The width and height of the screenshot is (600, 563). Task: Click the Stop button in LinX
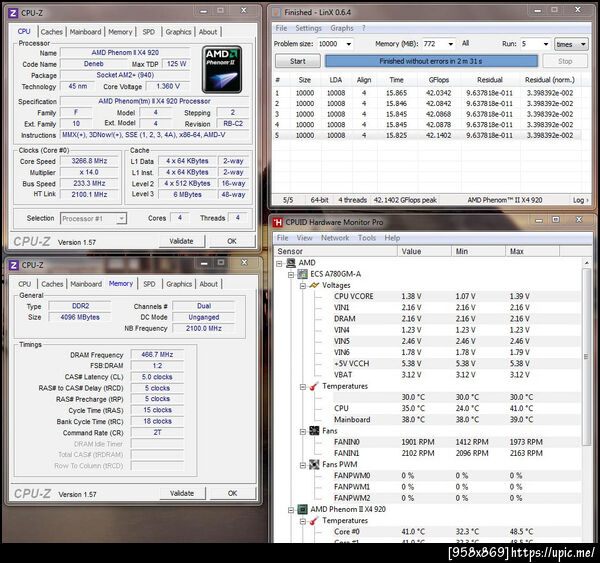[565, 61]
